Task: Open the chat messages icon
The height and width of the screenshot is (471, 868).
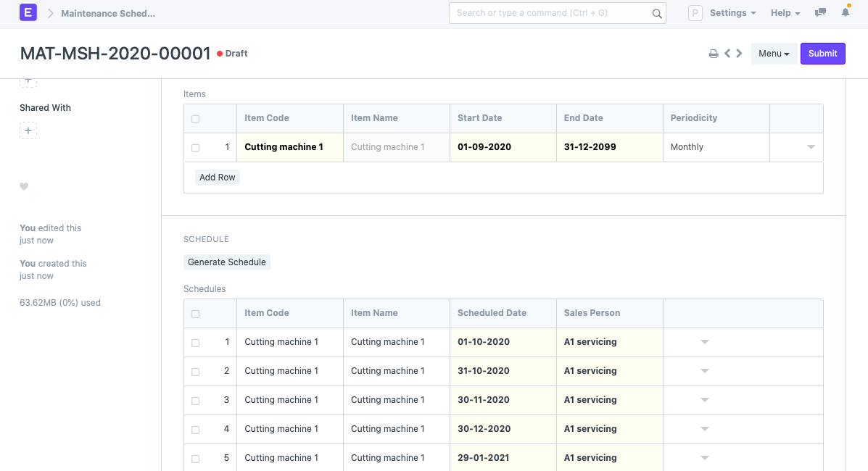Action: pos(820,12)
